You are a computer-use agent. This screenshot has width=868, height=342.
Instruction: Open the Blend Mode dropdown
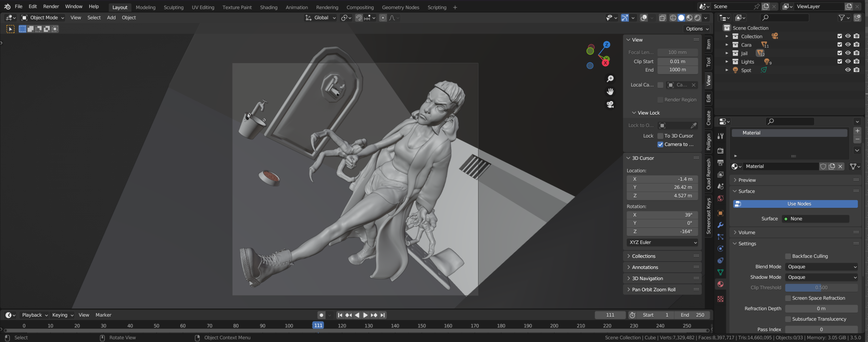pos(821,267)
